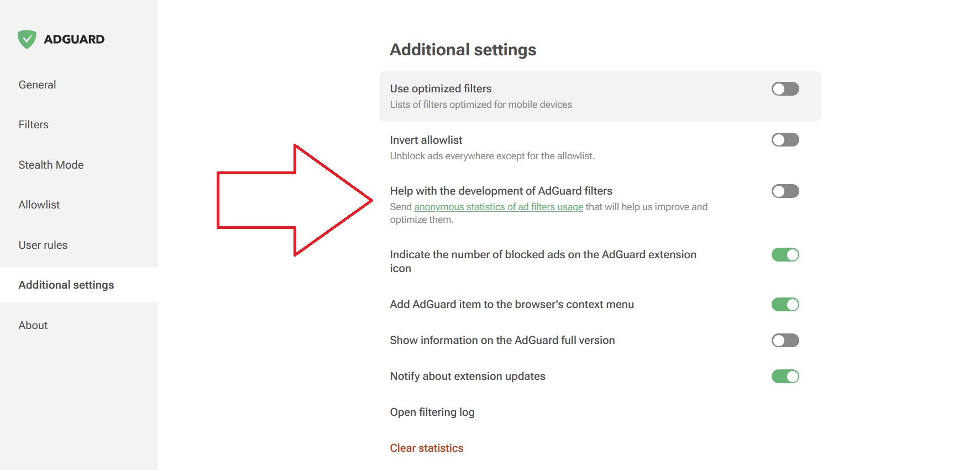Image resolution: width=980 pixels, height=470 pixels.
Task: Select Additional settings in the sidebar
Action: 66,285
